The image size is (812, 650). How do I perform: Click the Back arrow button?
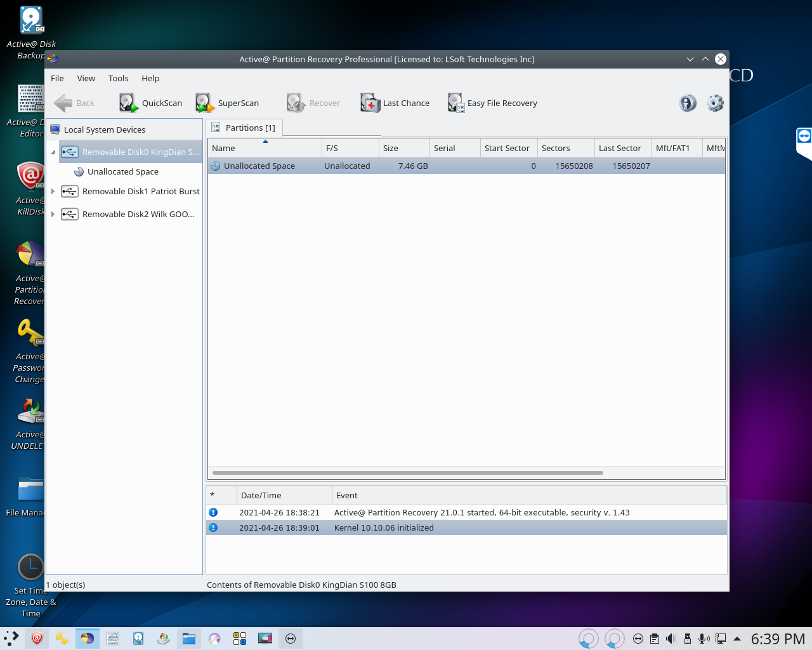[74, 103]
